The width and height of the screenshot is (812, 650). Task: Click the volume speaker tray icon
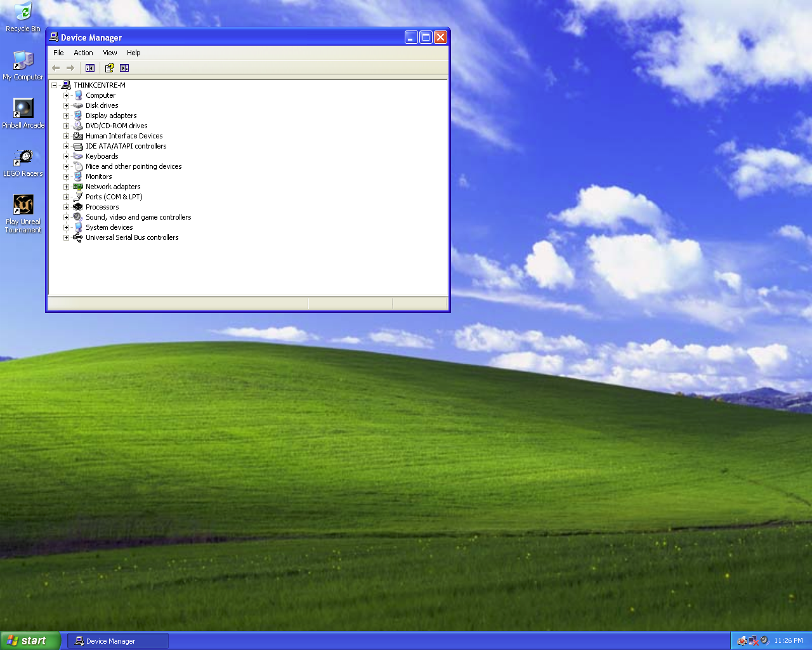(x=764, y=640)
